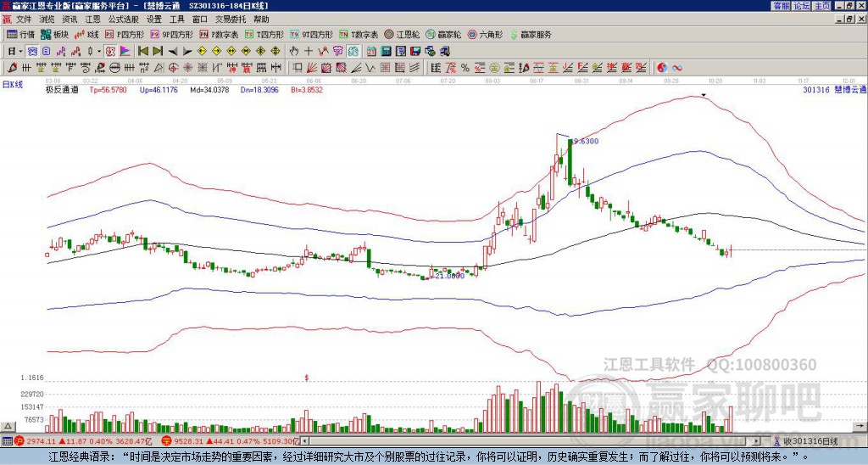Click the Tp=56.5780 value
This screenshot has width=868, height=465.
108,89
